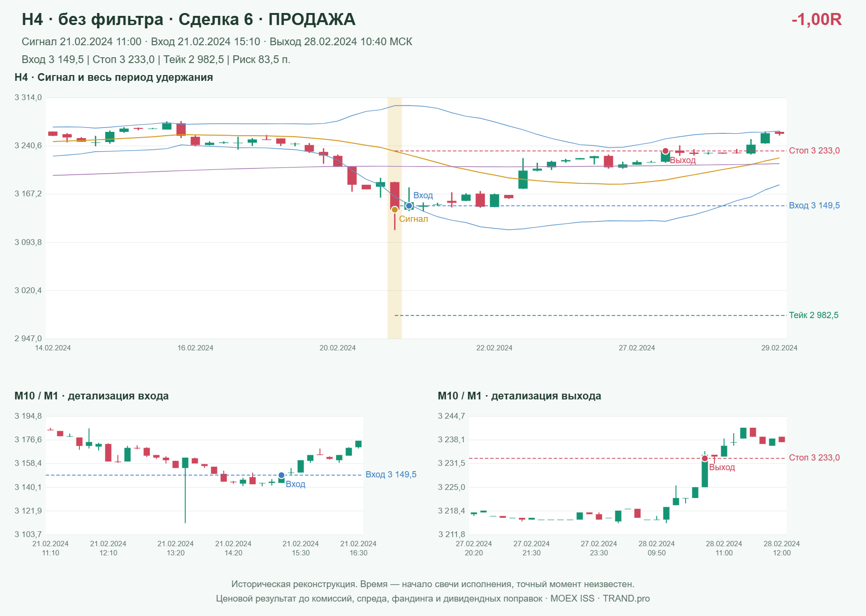866x616 pixels.
Task: Click the 27.02.2024 20:20 time label
Action: [x=474, y=548]
